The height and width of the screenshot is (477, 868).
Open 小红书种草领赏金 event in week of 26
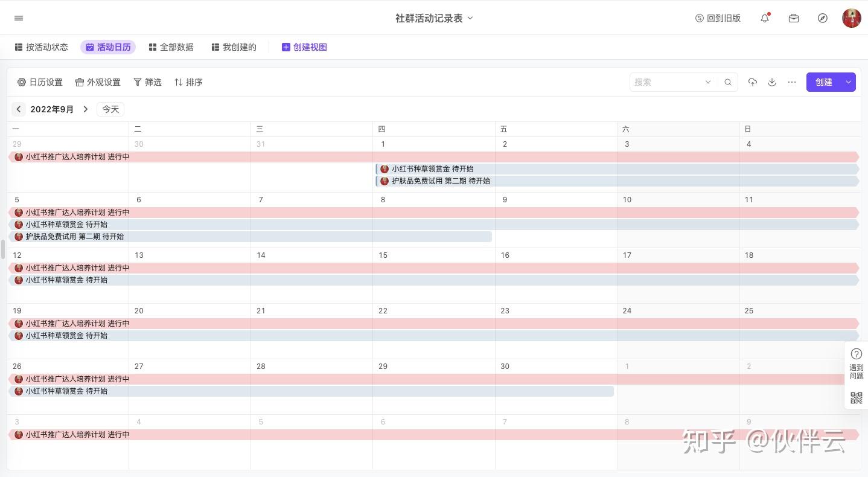(311, 391)
